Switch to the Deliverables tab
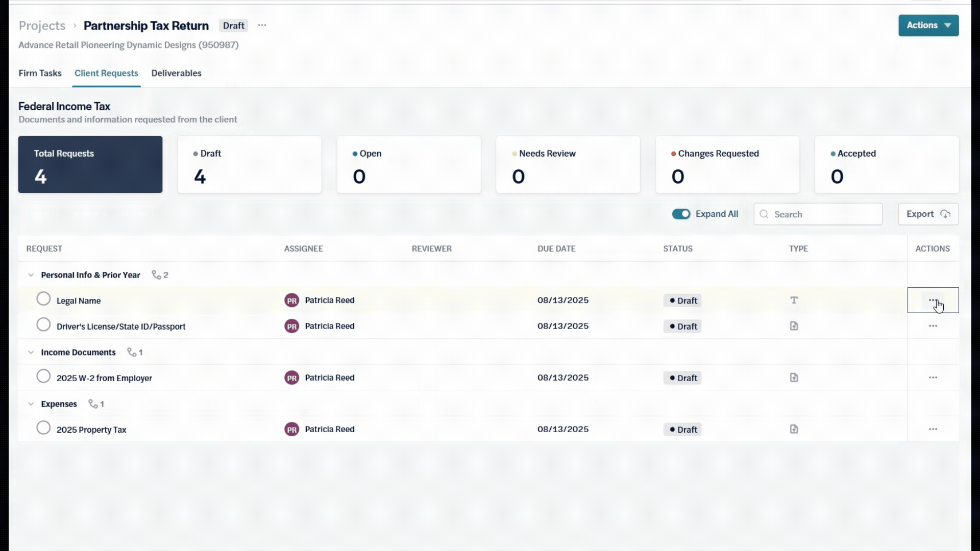The width and height of the screenshot is (980, 551). pos(176,73)
